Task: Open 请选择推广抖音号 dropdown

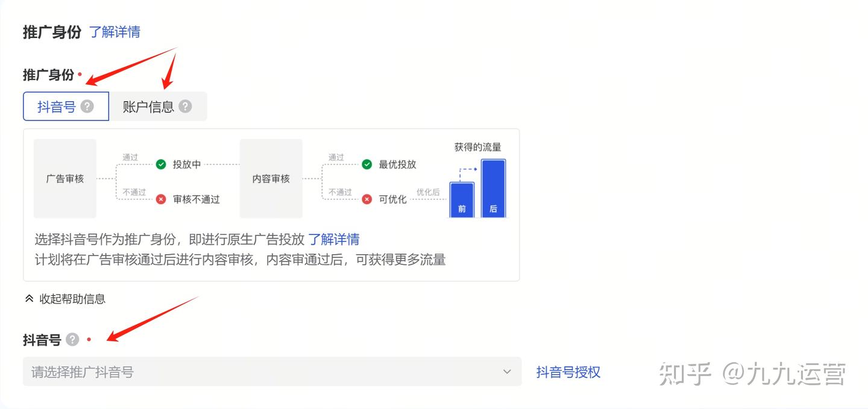Action: click(x=272, y=372)
